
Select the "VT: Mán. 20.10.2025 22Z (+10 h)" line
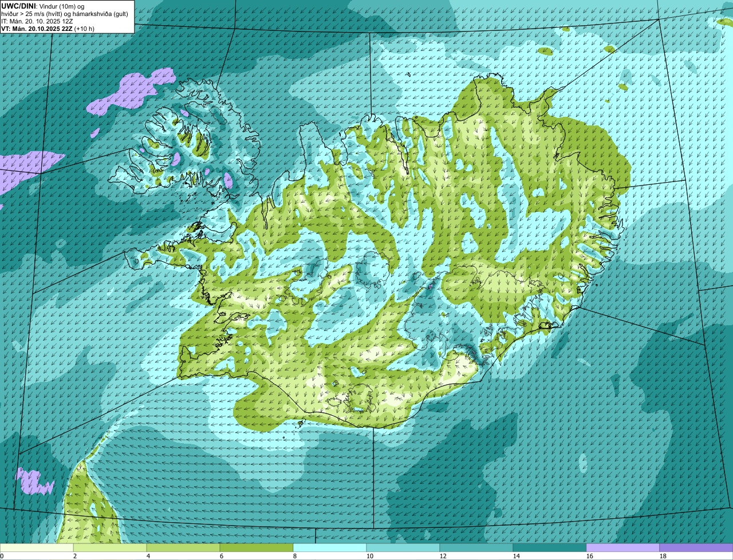(x=48, y=28)
